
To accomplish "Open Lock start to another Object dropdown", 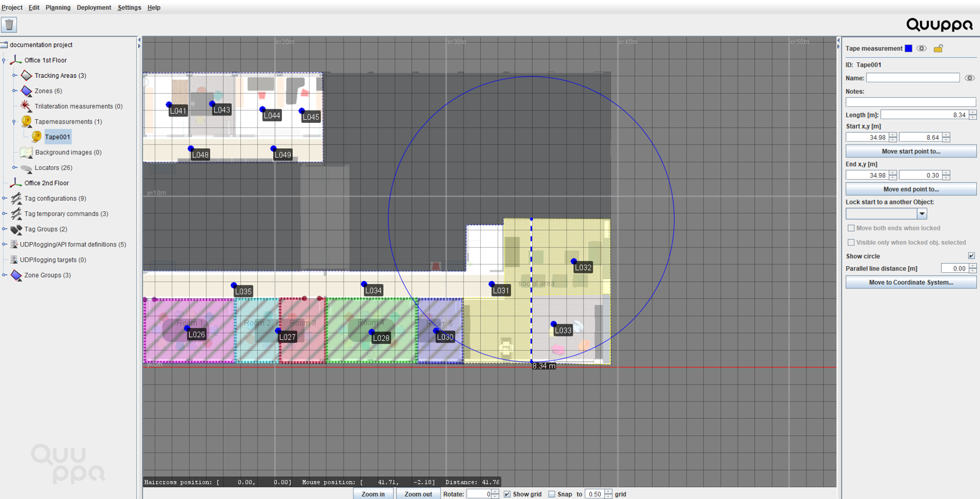I will 921,214.
